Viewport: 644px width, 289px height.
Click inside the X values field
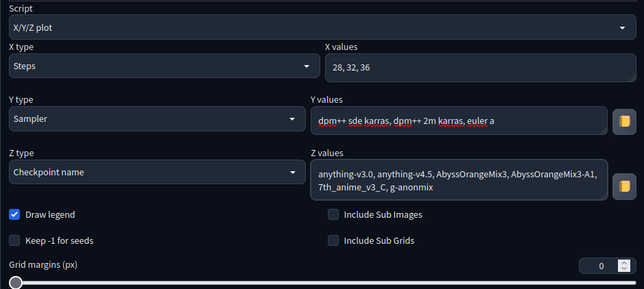click(481, 68)
